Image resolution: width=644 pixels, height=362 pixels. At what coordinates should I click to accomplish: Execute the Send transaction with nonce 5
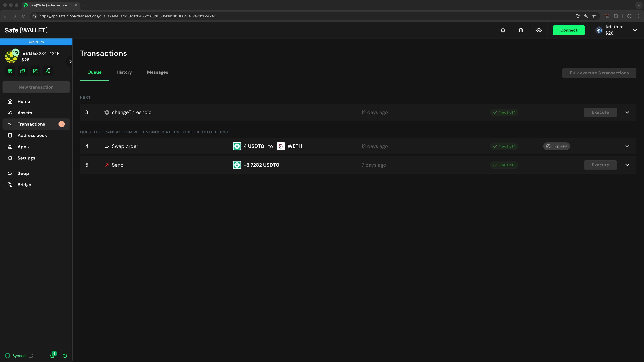point(600,165)
